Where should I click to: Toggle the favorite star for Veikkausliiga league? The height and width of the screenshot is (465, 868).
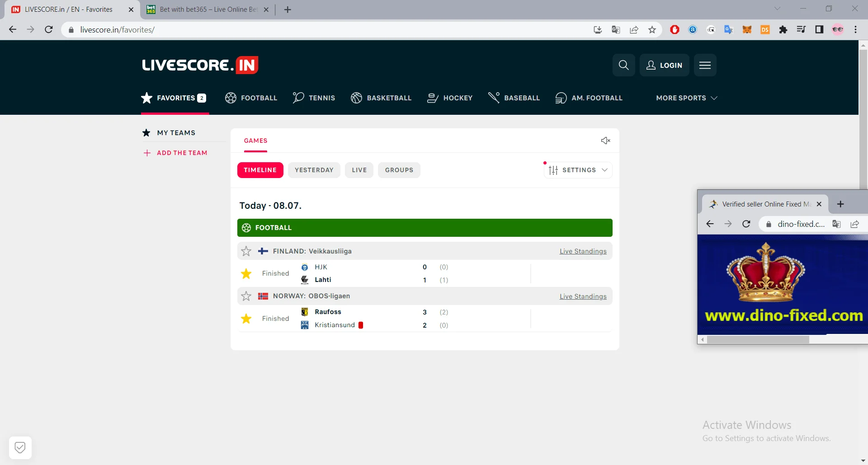pyautogui.click(x=246, y=251)
